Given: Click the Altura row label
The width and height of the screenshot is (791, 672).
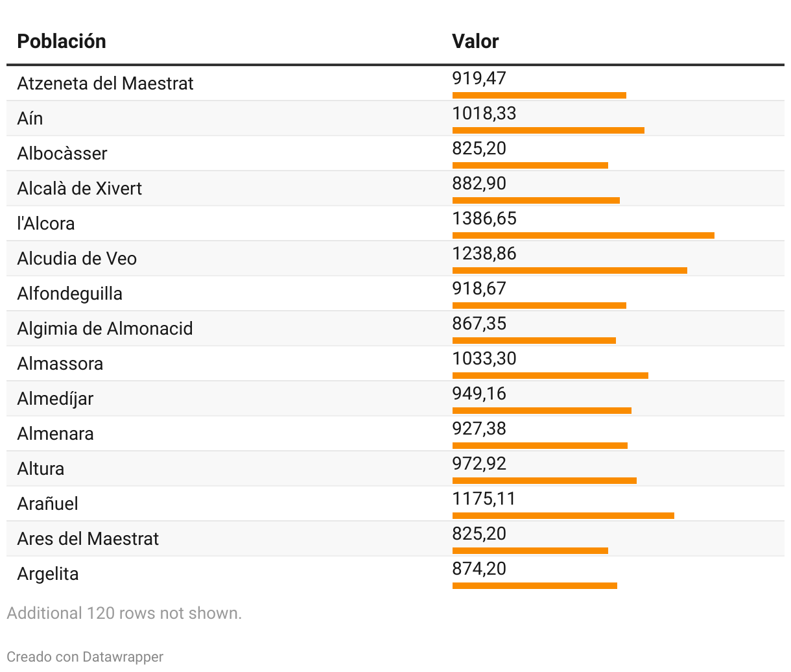Looking at the screenshot, I should 41,469.
